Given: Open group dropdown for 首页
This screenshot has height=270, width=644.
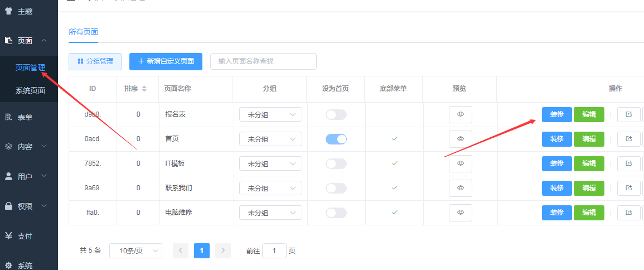Looking at the screenshot, I should pos(270,139).
